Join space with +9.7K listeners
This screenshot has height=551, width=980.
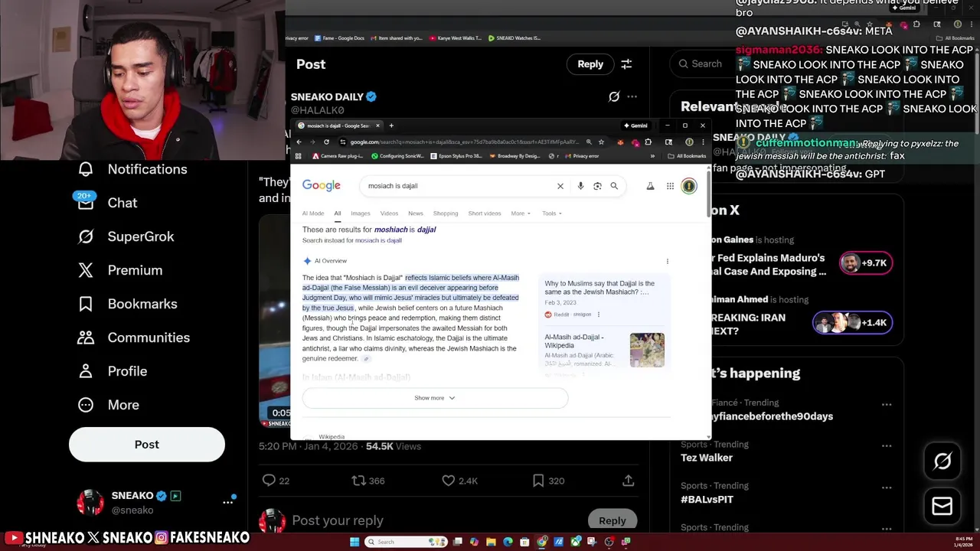click(865, 263)
